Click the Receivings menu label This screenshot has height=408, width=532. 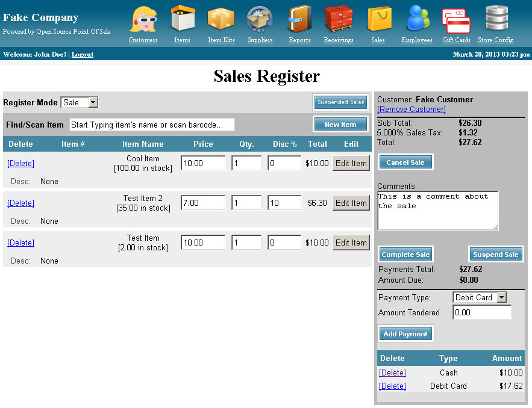[x=339, y=40]
